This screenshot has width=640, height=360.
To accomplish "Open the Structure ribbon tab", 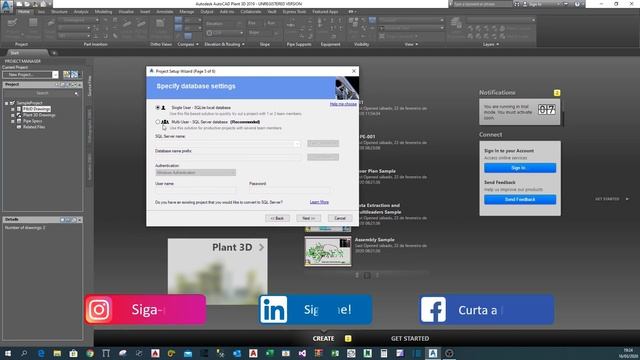I will (59, 12).
